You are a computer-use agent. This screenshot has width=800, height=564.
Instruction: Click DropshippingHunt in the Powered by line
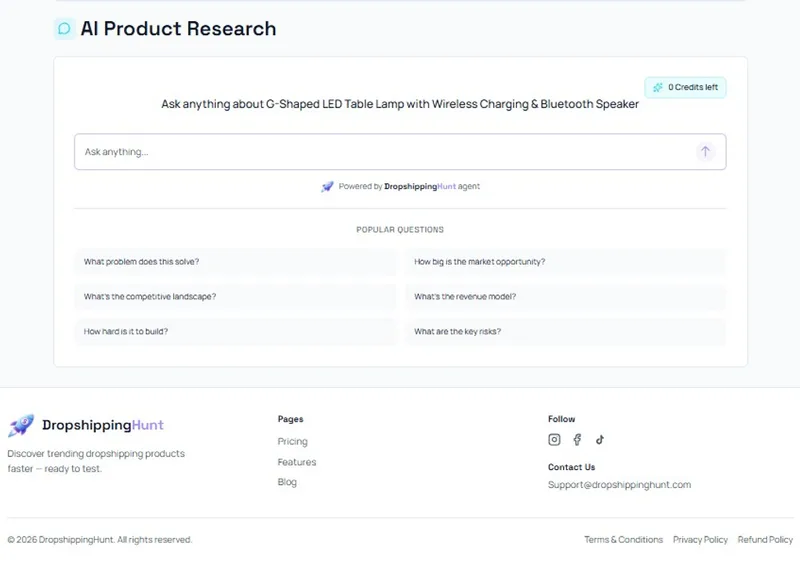coord(420,187)
